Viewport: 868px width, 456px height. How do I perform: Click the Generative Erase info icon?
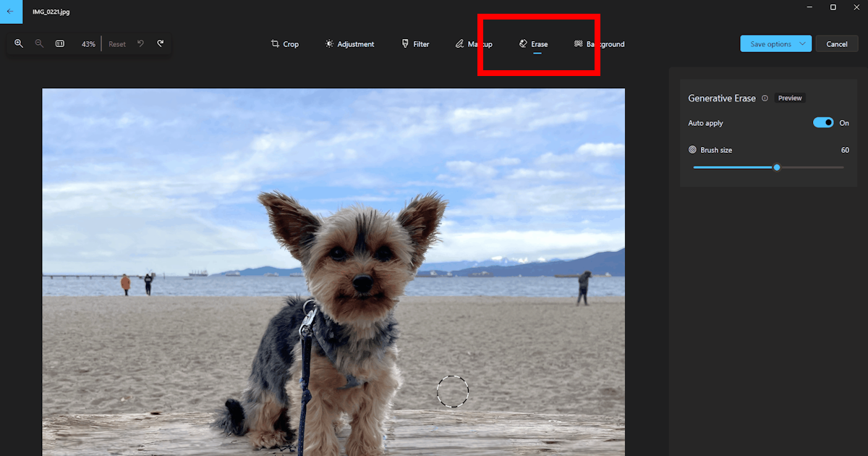pos(765,98)
